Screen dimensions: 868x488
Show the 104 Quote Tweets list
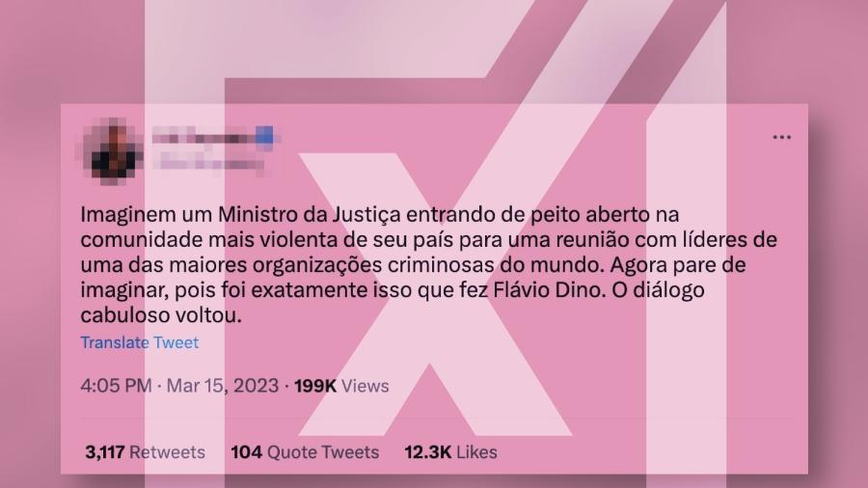pos(305,452)
